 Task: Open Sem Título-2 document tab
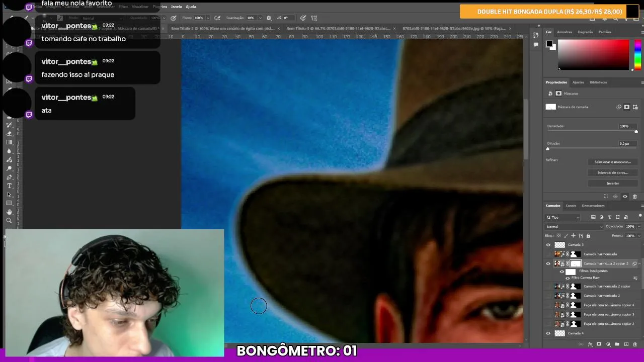pos(223,29)
